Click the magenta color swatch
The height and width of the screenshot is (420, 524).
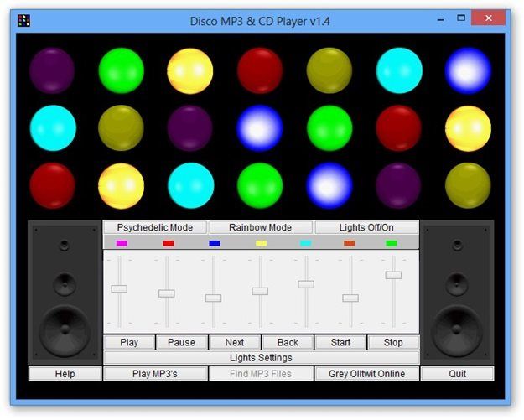(122, 243)
